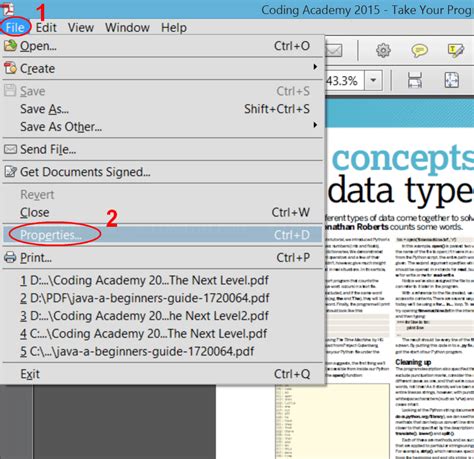
Task: Choose Print... menu entry
Action: pyautogui.click(x=163, y=258)
